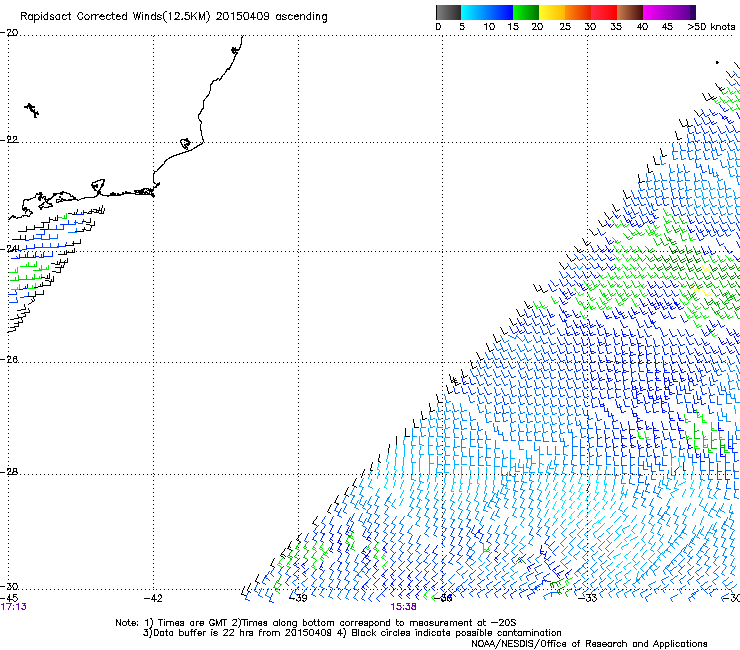Screen dimensions: 740x650
Task: Click the -20 latitude axis label
Action: (9, 33)
